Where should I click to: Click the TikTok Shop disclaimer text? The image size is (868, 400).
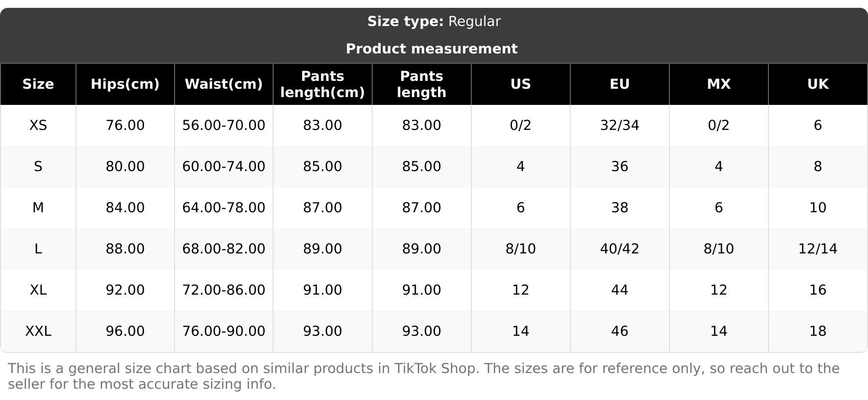[x=424, y=376]
